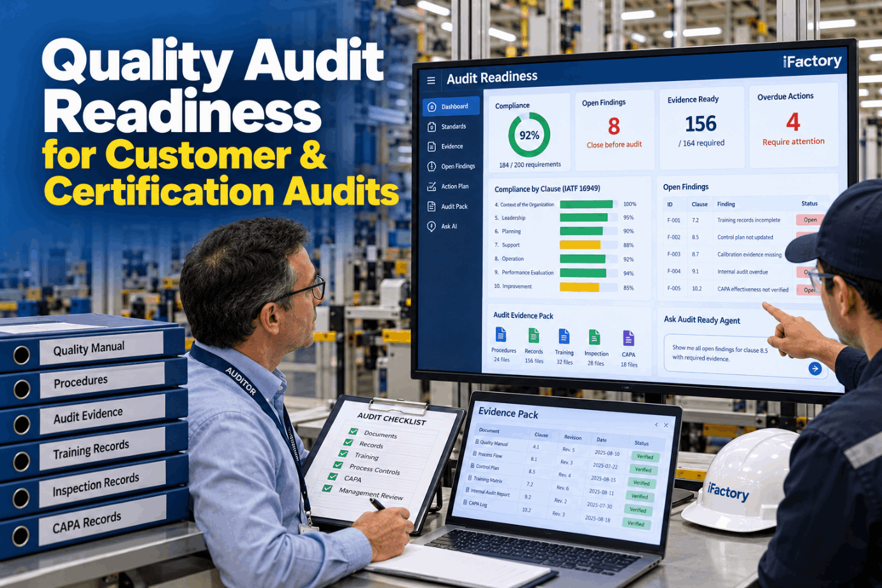This screenshot has height=588, width=882.
Task: Click Verified badge for Quality Manual row
Action: pos(645,457)
